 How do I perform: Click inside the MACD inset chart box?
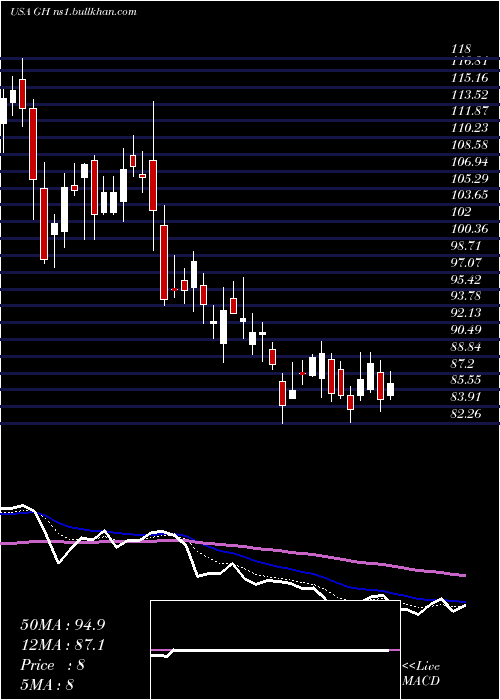click(x=275, y=650)
